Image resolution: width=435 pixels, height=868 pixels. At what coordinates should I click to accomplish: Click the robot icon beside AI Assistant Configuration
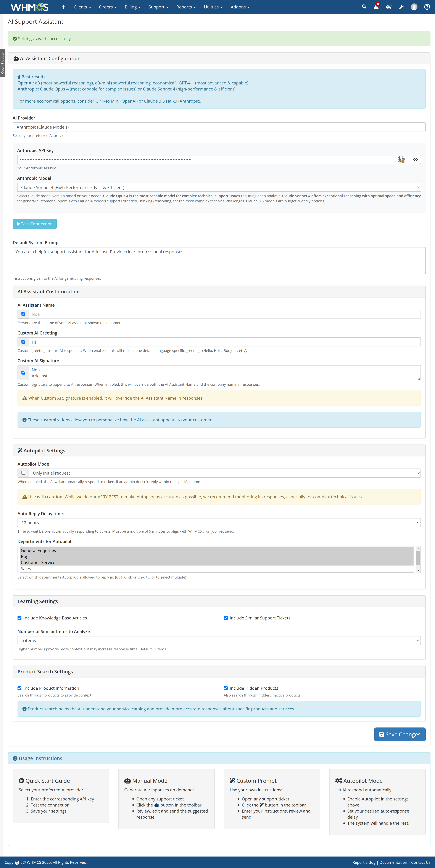pyautogui.click(x=16, y=59)
